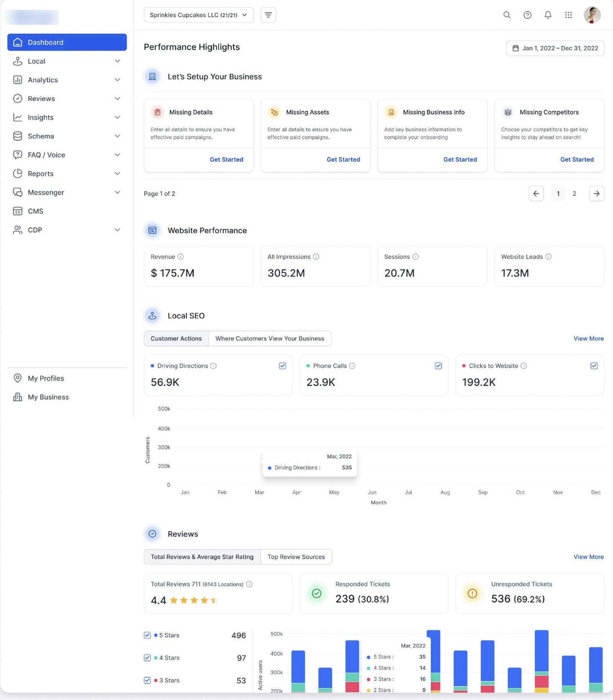Expand the Analytics sidebar section
613x700 pixels.
[67, 80]
